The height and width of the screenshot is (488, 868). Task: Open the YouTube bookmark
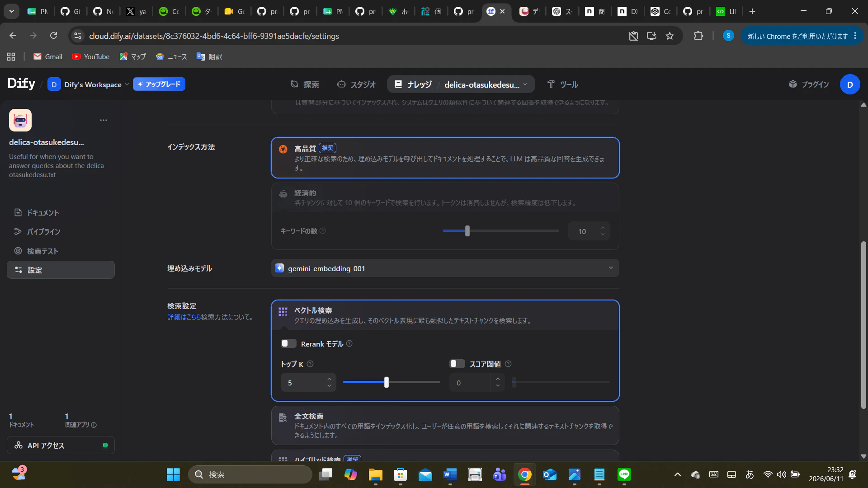pyautogui.click(x=90, y=57)
